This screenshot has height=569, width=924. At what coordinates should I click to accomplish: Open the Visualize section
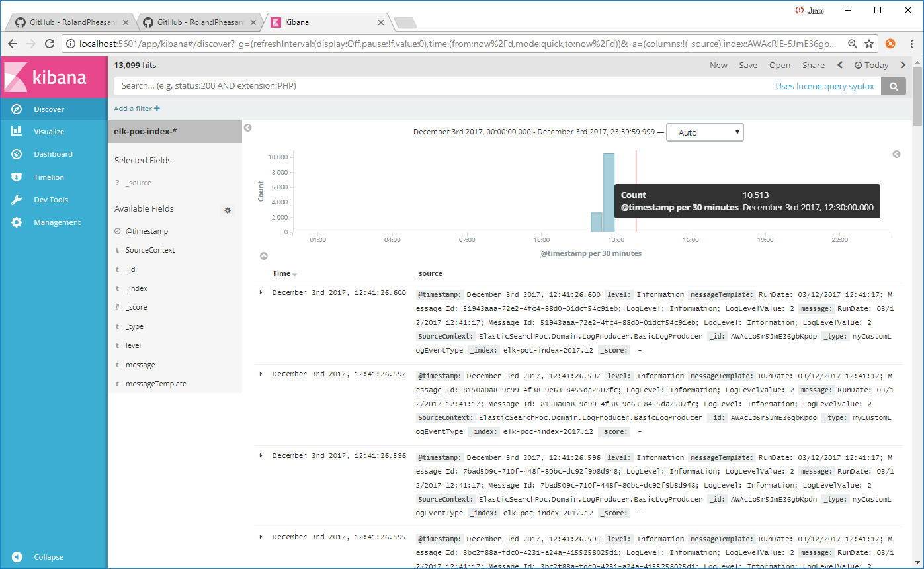tap(54, 132)
